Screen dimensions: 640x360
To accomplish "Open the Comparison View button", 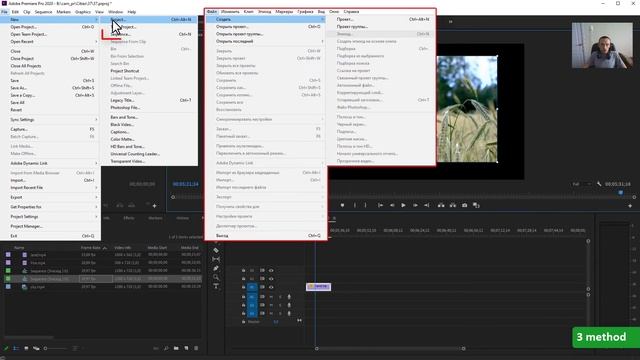I will click(476, 205).
